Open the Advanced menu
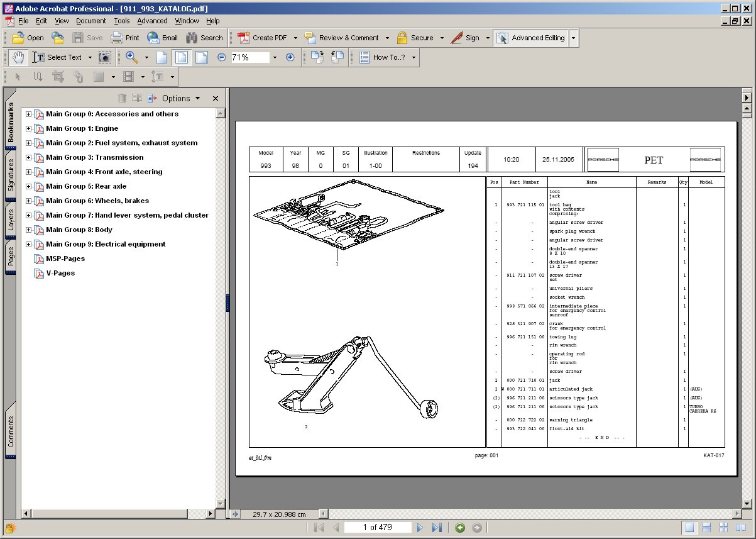Image resolution: width=756 pixels, height=539 pixels. coord(152,21)
